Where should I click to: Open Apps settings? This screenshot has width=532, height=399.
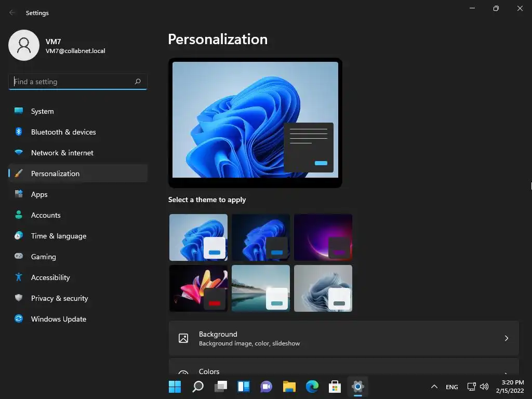[x=78, y=194]
